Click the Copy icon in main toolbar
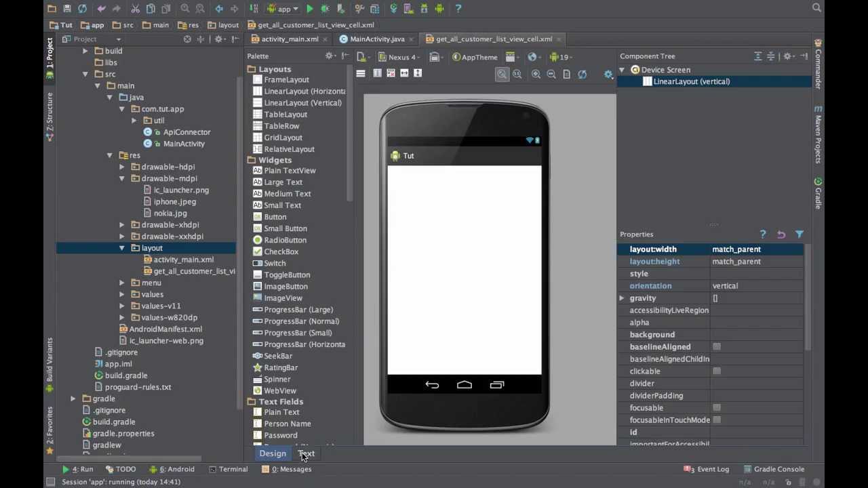The width and height of the screenshot is (868, 488). coord(151,9)
